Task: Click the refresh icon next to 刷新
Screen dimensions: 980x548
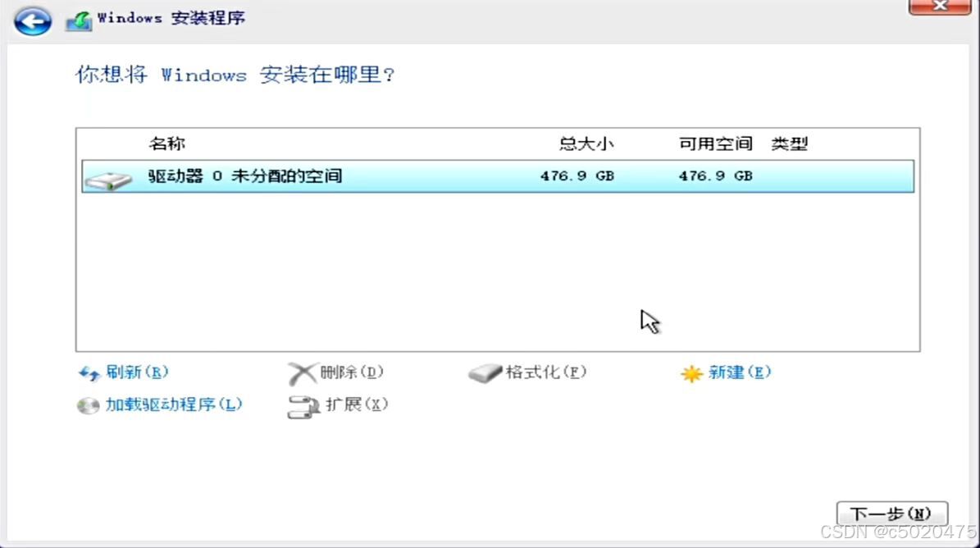Action: tap(87, 373)
